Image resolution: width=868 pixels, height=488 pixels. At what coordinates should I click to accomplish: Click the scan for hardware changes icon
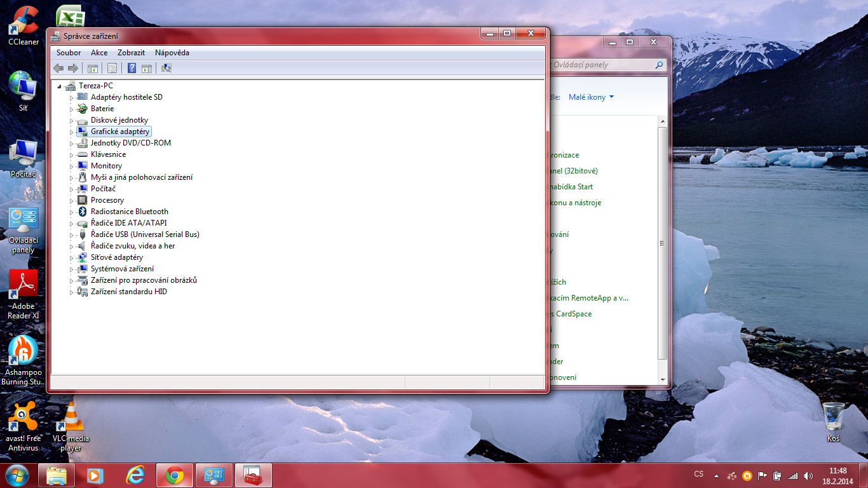(x=166, y=68)
